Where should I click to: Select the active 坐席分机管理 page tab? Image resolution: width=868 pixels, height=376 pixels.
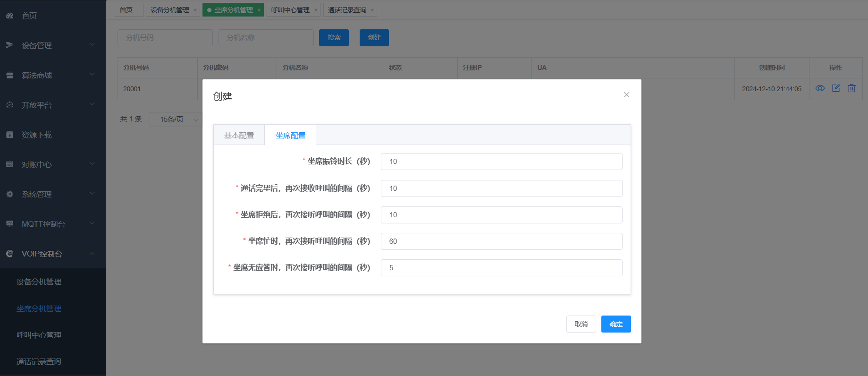point(233,10)
